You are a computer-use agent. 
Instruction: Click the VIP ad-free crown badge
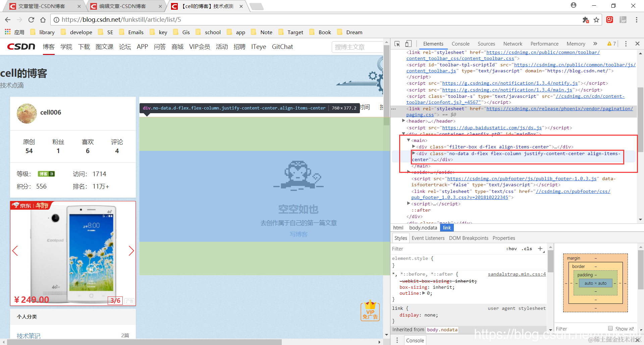coord(370,310)
